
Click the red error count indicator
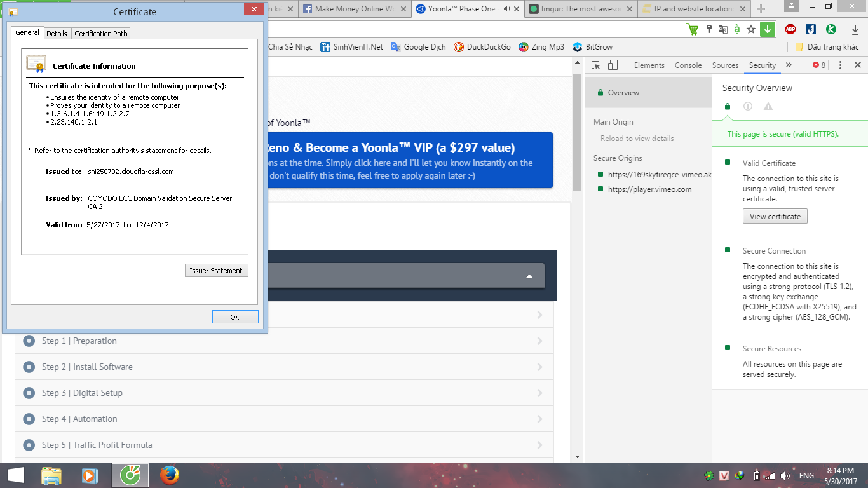click(819, 65)
